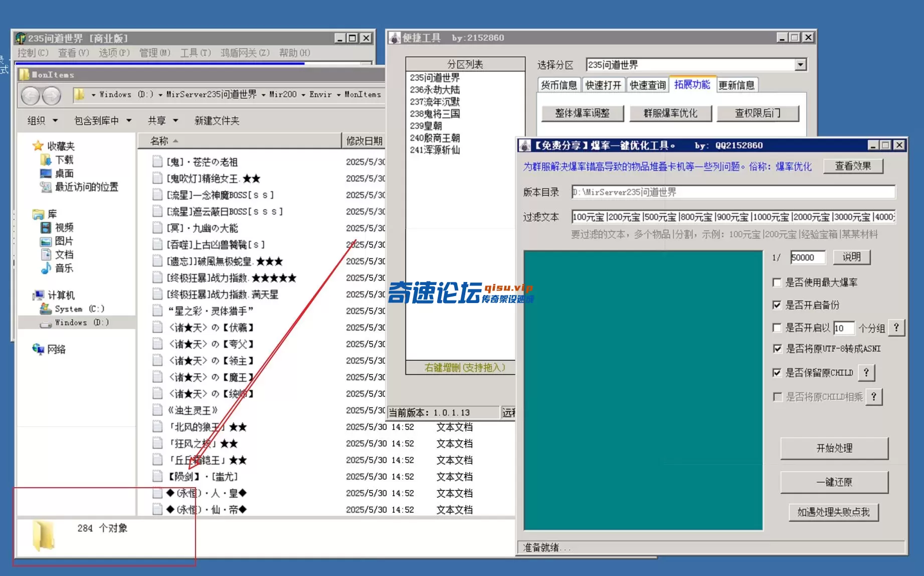
Task: Click the 群服爆率优化 button
Action: [x=670, y=113]
